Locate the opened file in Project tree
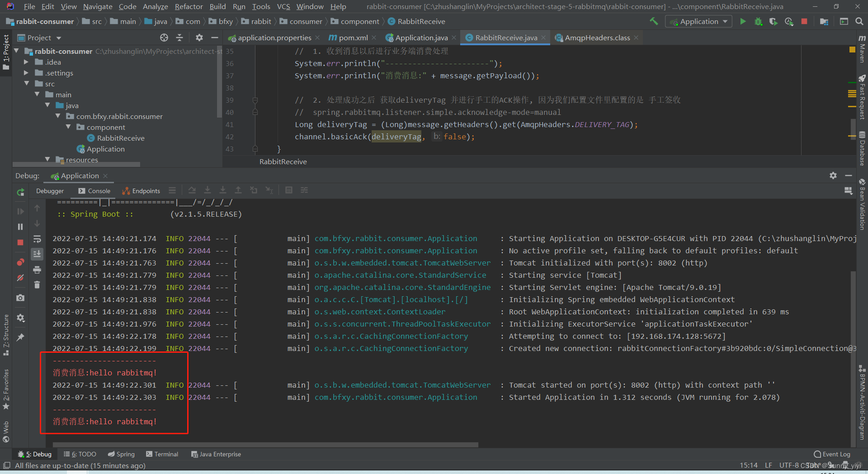Image resolution: width=868 pixels, height=474 pixels. pos(164,38)
